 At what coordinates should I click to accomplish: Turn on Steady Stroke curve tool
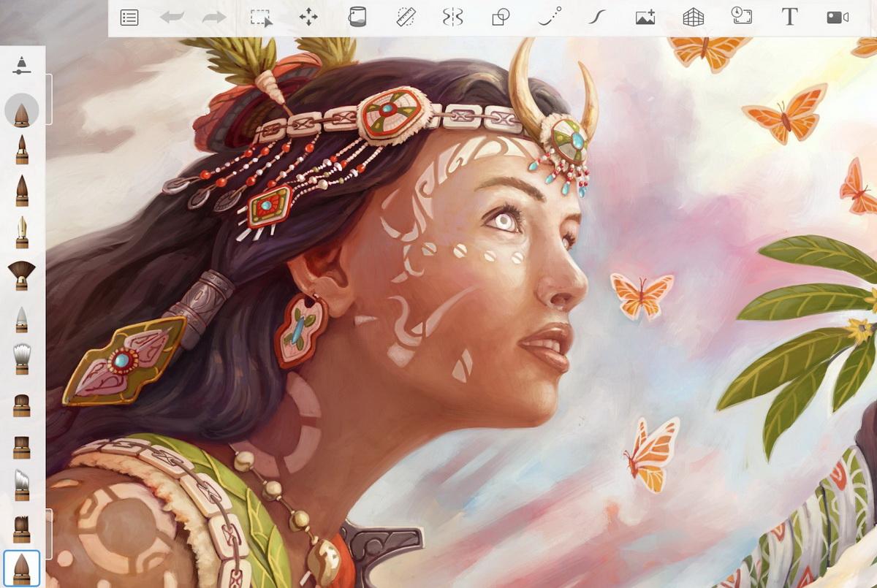596,18
